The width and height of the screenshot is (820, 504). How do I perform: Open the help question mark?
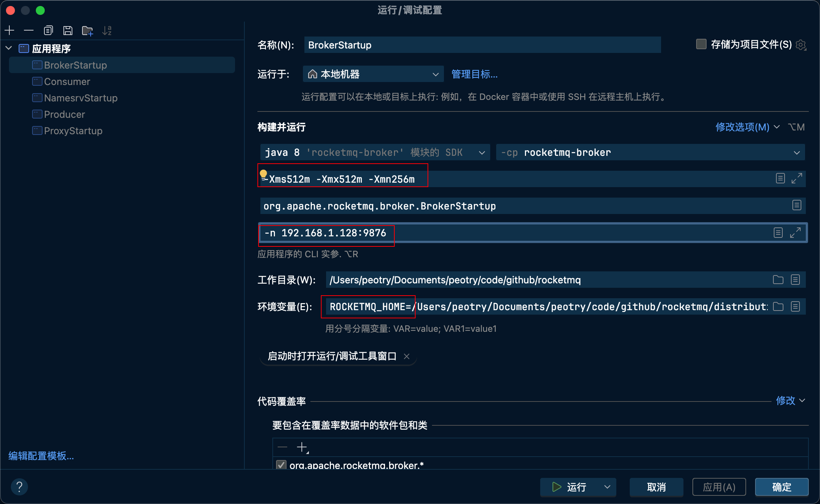tap(19, 487)
